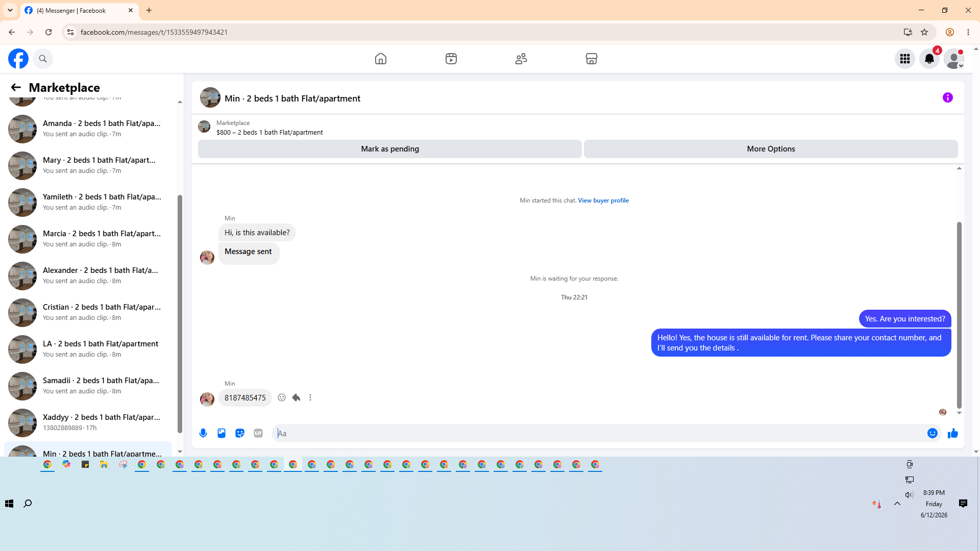Screen dimensions: 980x551
Task: Click the 'Yes. Are you interested?' message
Action: tap(905, 319)
